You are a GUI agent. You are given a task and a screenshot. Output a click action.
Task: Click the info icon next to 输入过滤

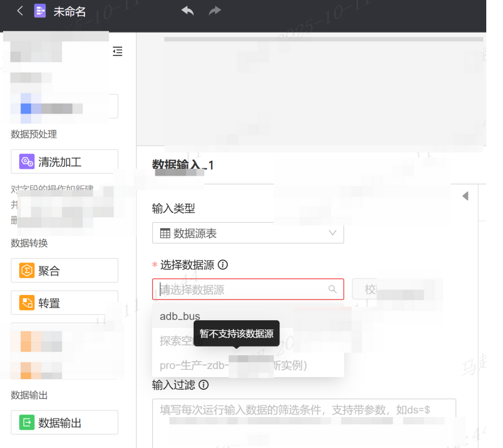coord(204,385)
